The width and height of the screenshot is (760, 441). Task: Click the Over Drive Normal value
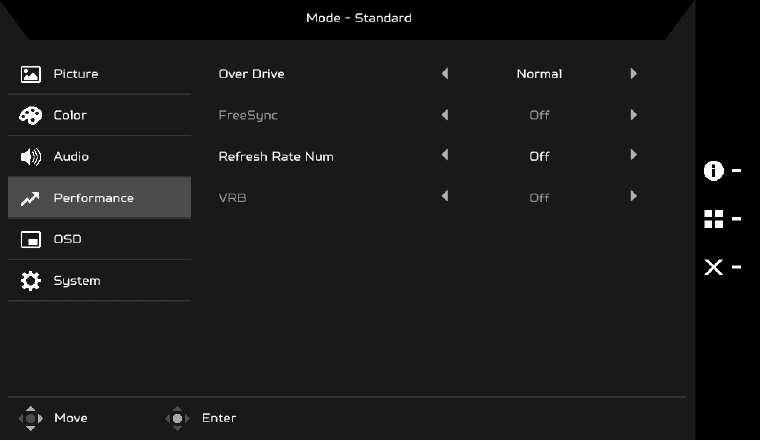539,74
